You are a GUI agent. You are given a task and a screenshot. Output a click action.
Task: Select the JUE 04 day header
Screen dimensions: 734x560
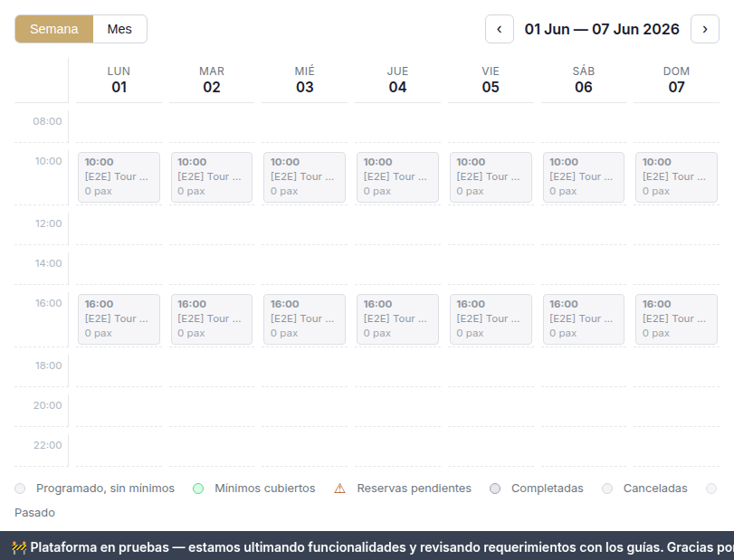click(x=397, y=80)
